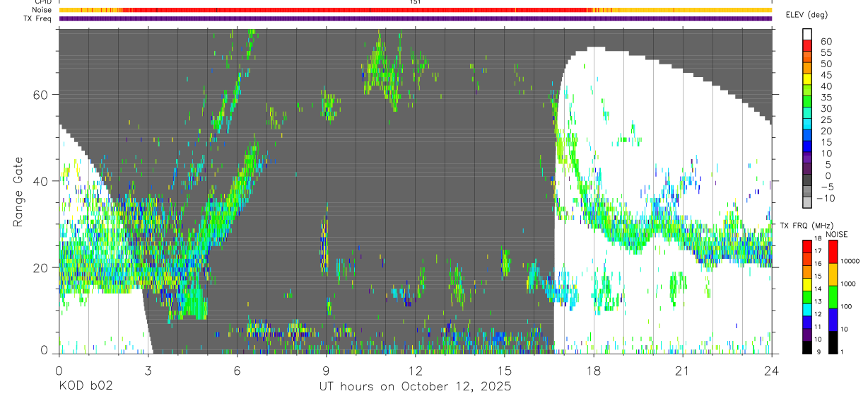The width and height of the screenshot is (868, 401).
Task: Click the 18 tick on TX FRQ colorbar
Action: click(x=818, y=240)
